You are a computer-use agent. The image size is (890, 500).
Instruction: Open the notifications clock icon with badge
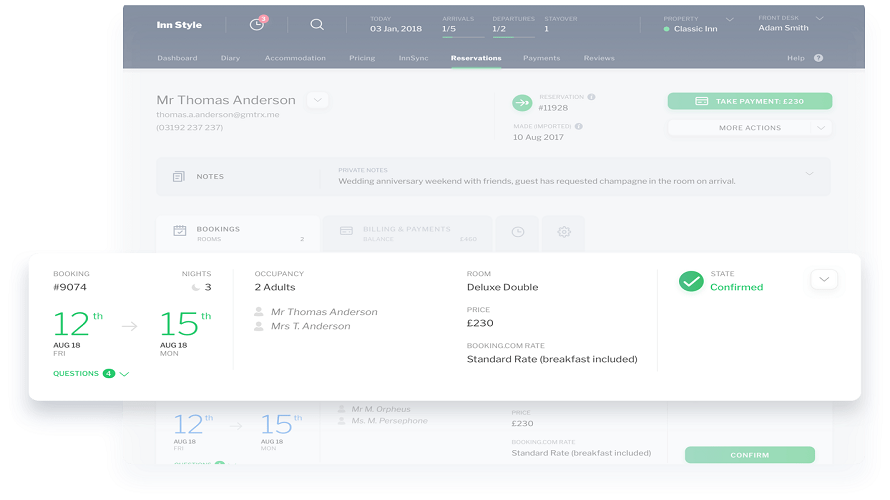(257, 24)
